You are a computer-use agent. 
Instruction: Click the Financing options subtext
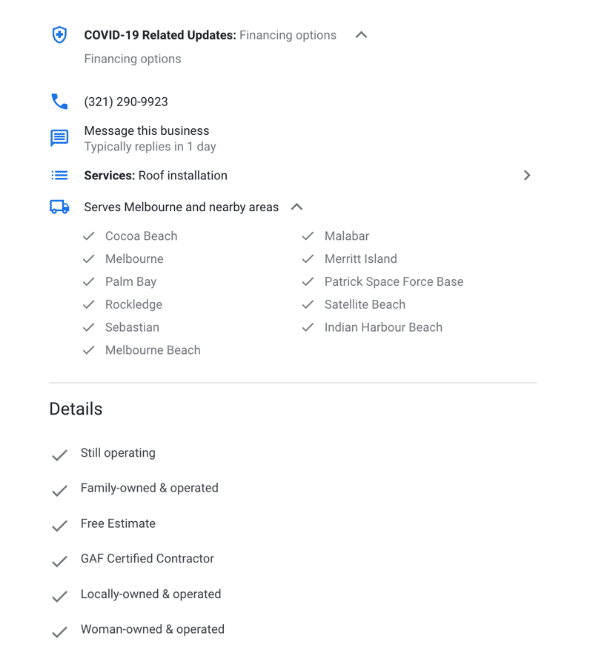click(x=133, y=59)
